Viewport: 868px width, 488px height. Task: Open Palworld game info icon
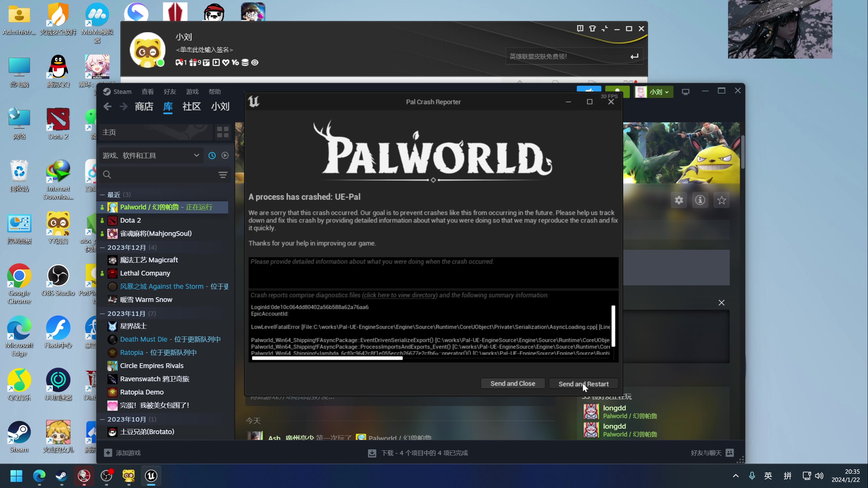tap(700, 200)
